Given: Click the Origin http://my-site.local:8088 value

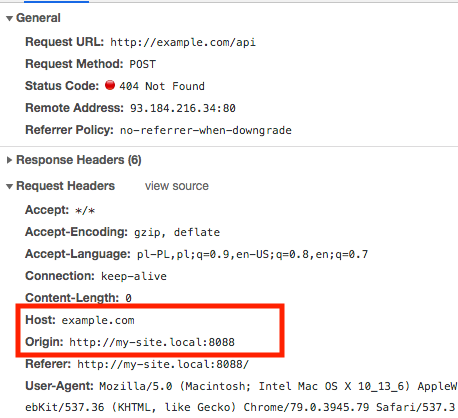Looking at the screenshot, I should point(152,342).
